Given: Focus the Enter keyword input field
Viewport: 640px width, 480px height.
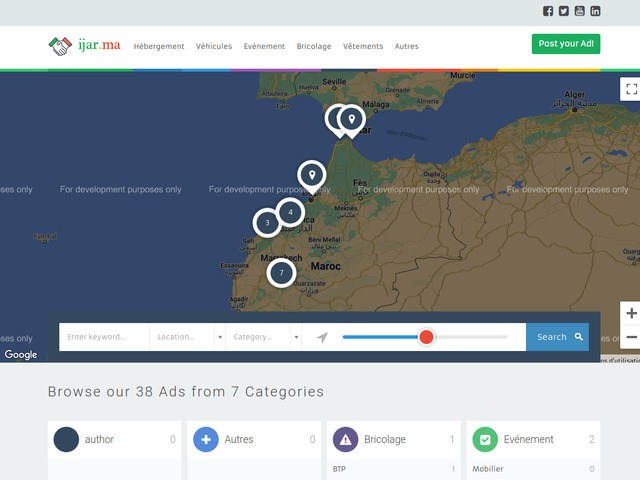Looking at the screenshot, I should (x=104, y=338).
